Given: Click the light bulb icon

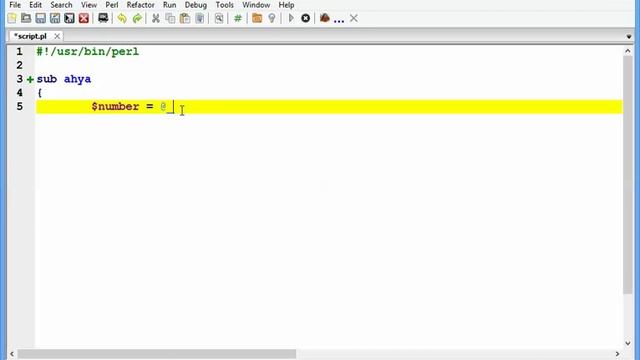Looking at the screenshot, I should [272, 18].
